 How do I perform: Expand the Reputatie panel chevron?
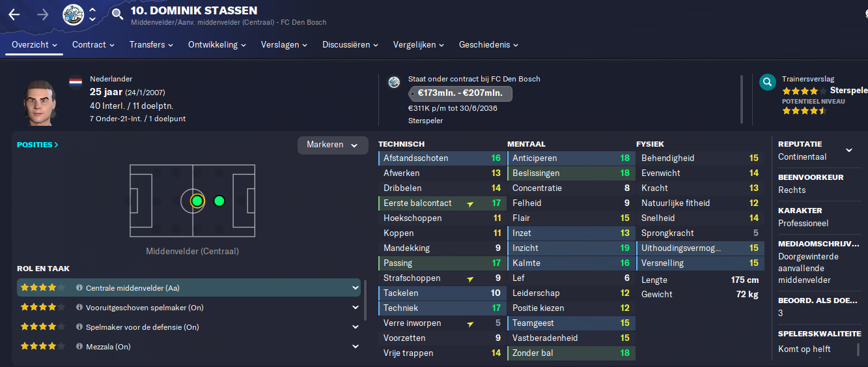[x=849, y=150]
